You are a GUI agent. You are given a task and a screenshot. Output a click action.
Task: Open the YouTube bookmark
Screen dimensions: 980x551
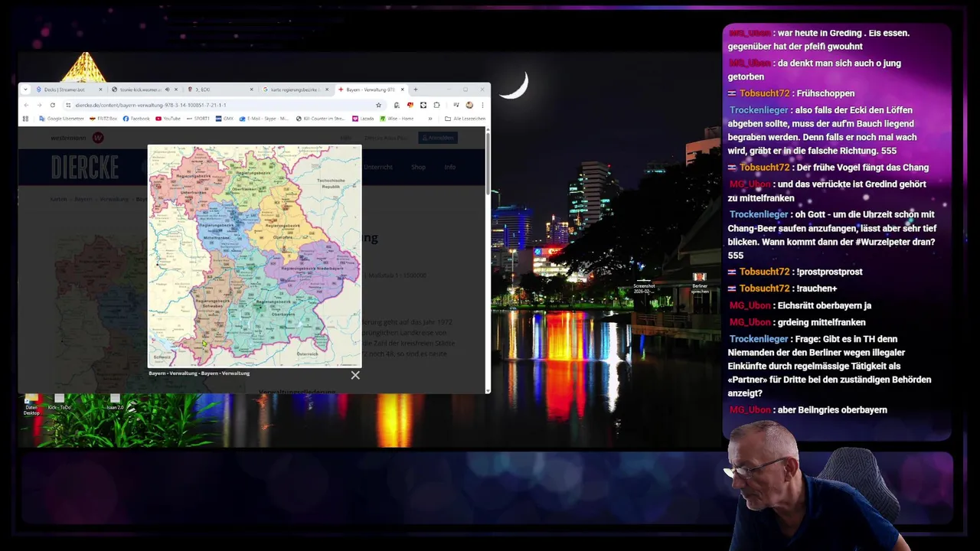(168, 119)
